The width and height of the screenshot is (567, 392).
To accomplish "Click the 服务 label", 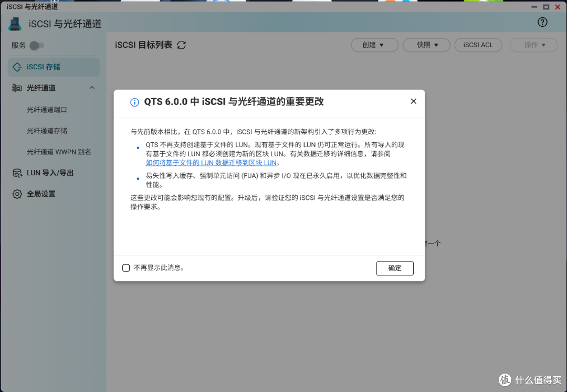I will click(18, 46).
